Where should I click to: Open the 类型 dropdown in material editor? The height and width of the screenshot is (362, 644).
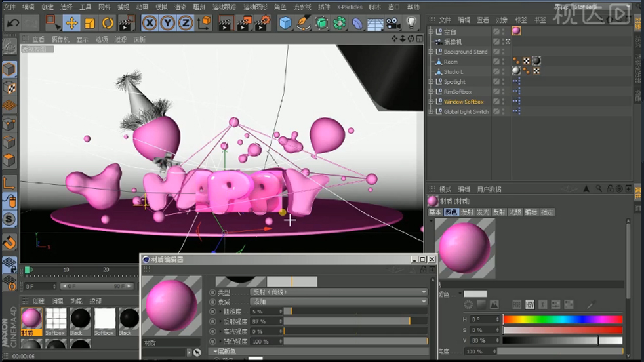coord(339,292)
